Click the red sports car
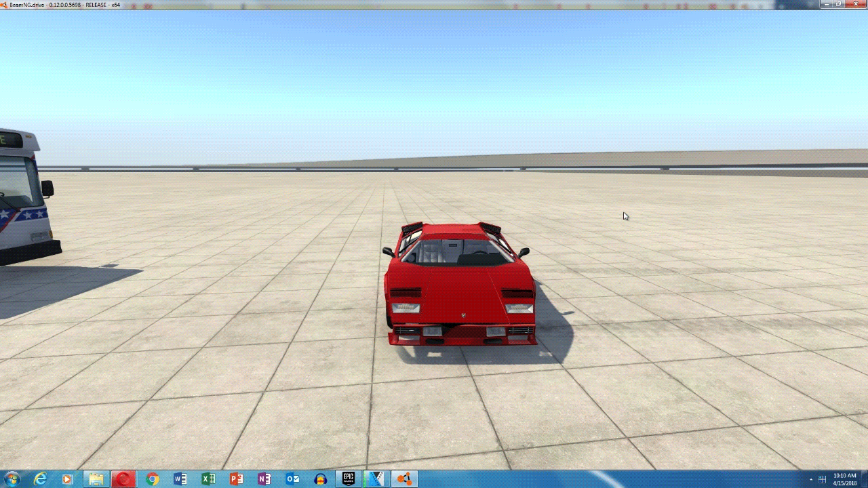The width and height of the screenshot is (868, 488). coord(460,285)
